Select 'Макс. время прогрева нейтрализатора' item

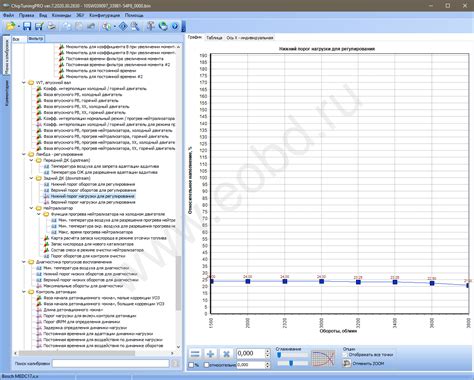click(96, 232)
